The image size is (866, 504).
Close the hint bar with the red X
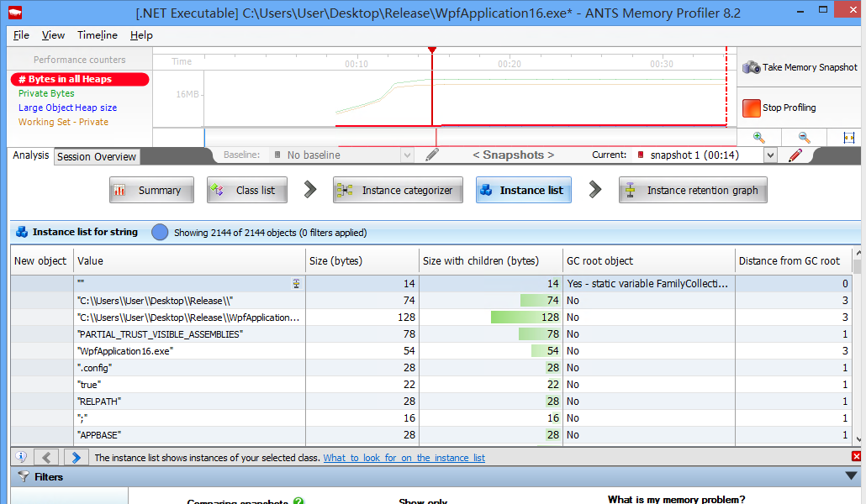pos(856,456)
